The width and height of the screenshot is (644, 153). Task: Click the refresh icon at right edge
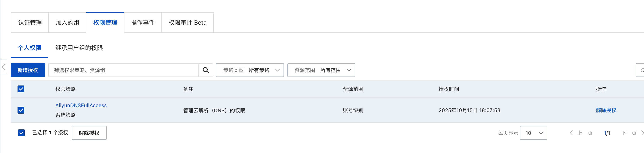coord(641,70)
